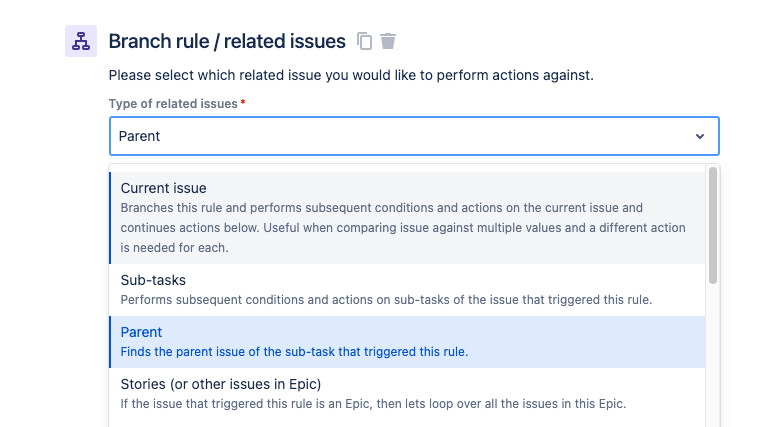Click the dropdown list scrollbar thumb
This screenshot has height=427, width=757.
point(713,226)
